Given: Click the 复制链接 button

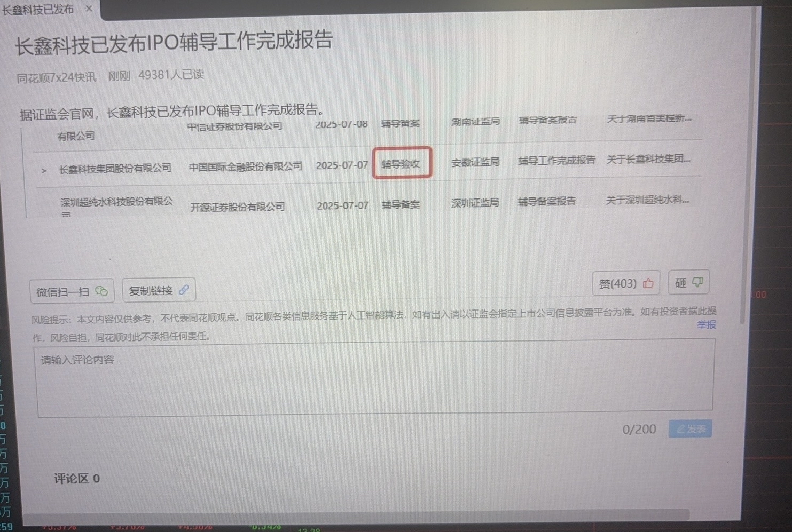Looking at the screenshot, I should [159, 290].
